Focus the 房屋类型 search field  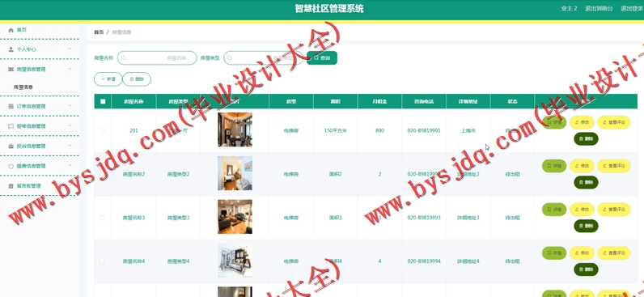pos(263,58)
